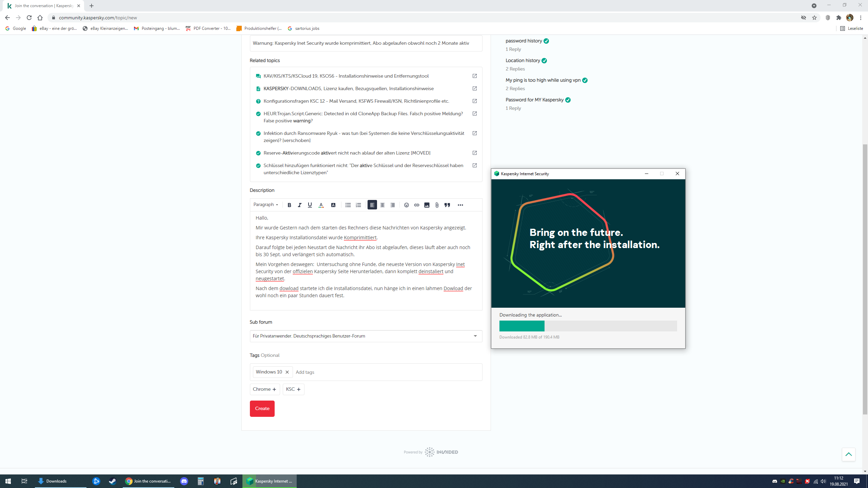
Task: Insert an image into the post
Action: 427,205
